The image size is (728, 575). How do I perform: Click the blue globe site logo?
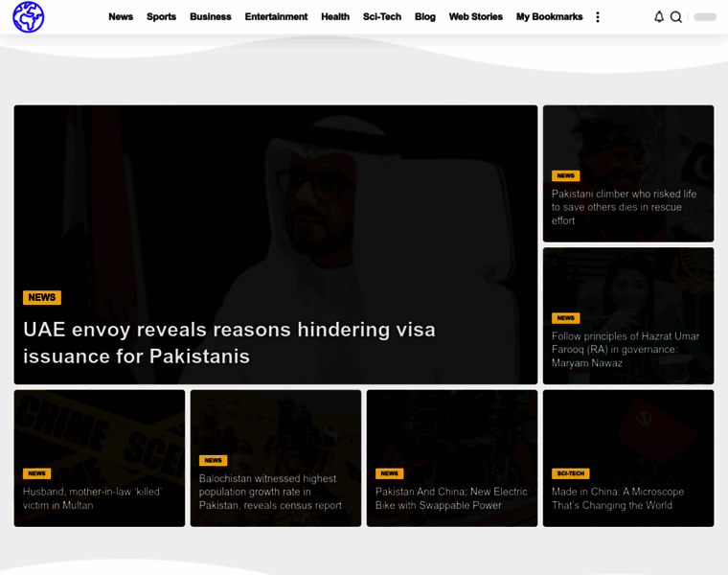pos(29,17)
